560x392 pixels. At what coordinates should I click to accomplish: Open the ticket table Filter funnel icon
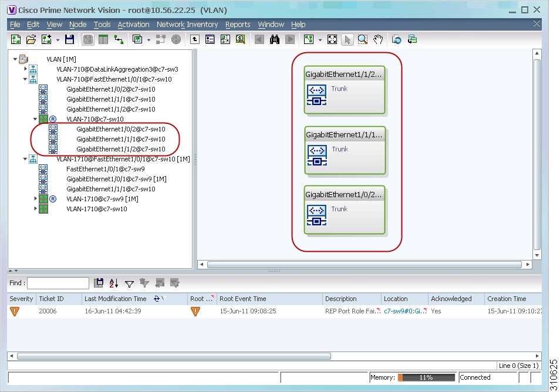129,284
